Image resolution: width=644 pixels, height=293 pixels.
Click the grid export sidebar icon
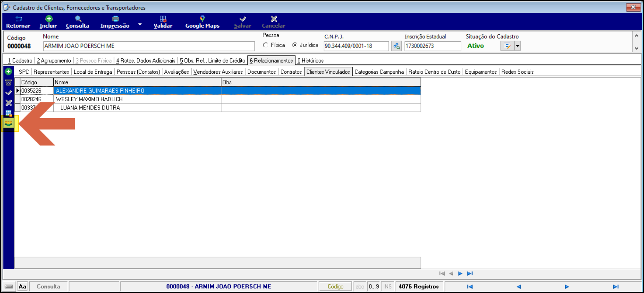8,113
